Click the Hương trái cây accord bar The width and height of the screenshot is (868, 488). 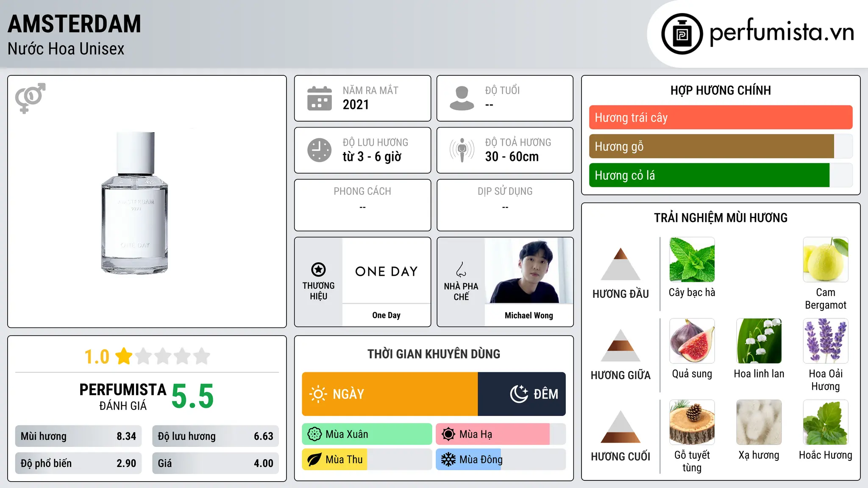click(721, 117)
